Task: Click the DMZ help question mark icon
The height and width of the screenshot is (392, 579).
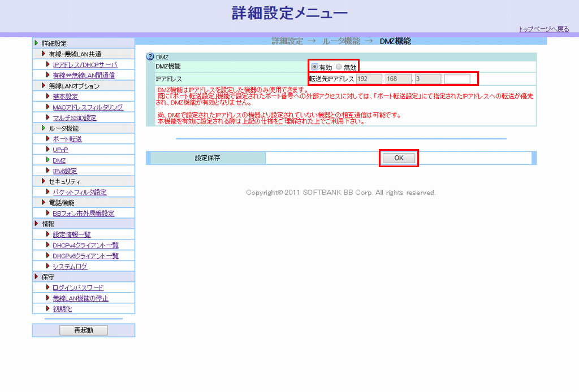Action: pos(150,57)
